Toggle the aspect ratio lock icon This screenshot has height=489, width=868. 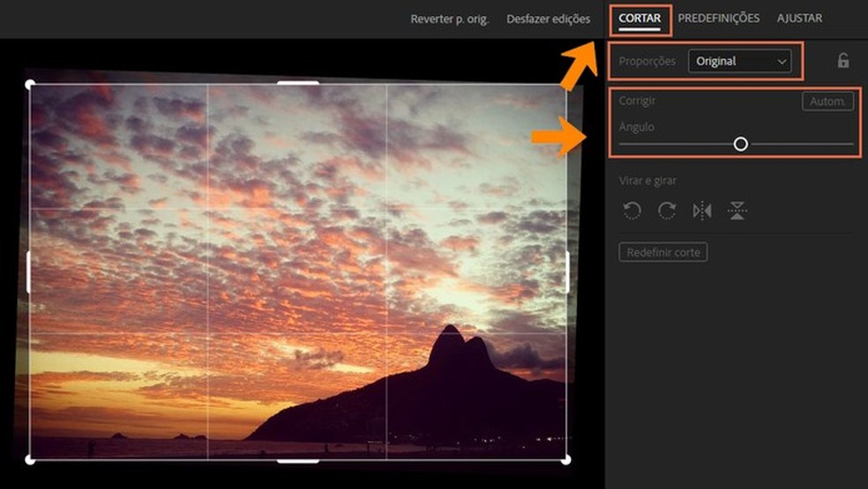coord(843,60)
